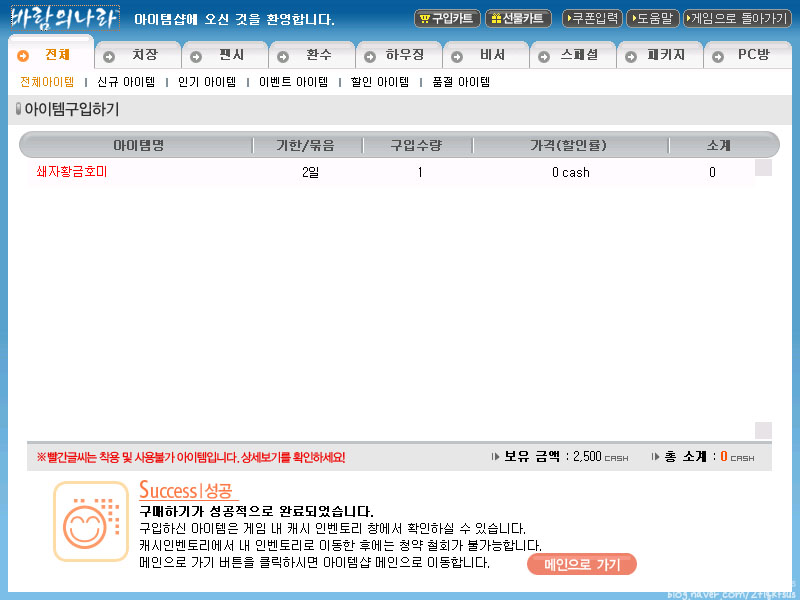This screenshot has width=800, height=600.
Task: Open 도움말 help
Action: coord(652,18)
